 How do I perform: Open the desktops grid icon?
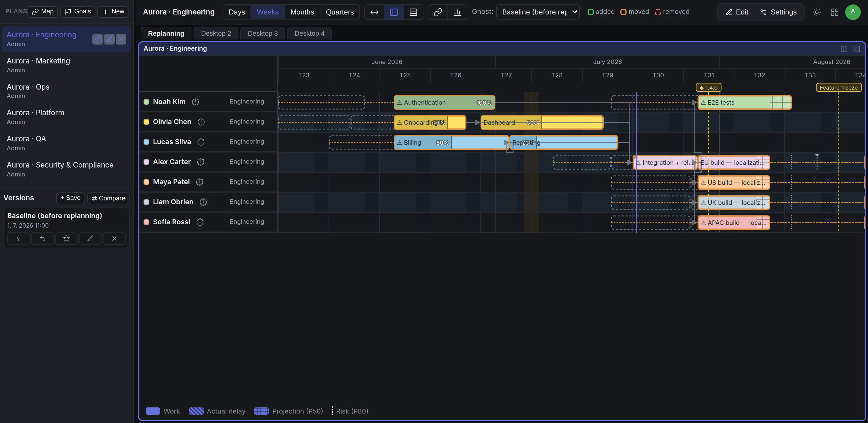(x=835, y=12)
